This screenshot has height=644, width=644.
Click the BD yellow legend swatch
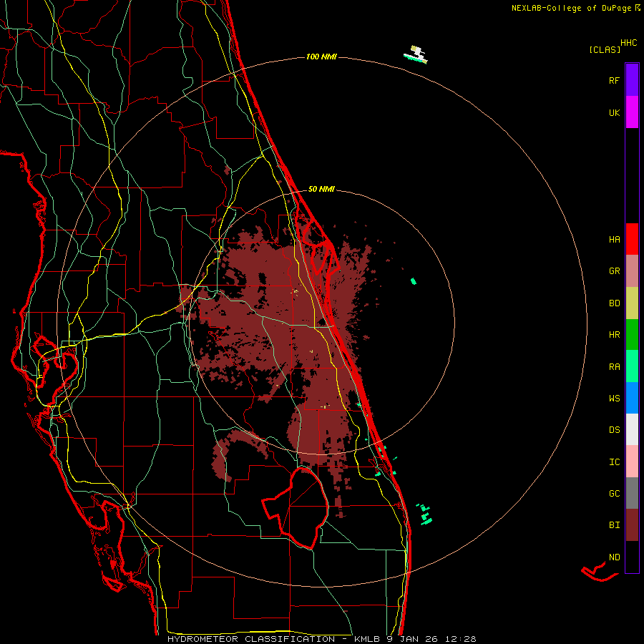(632, 303)
